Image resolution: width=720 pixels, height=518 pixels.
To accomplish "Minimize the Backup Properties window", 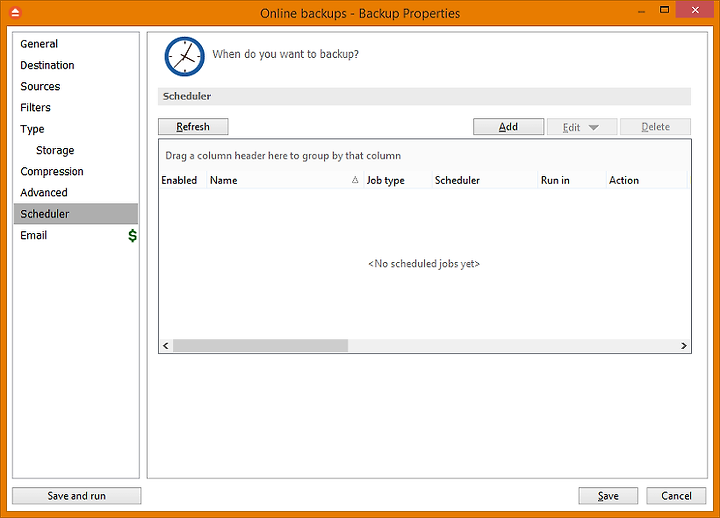I will [x=641, y=11].
